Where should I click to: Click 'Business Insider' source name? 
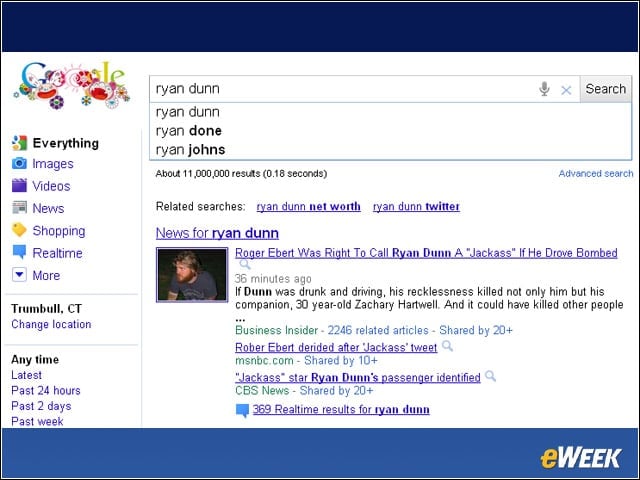[x=276, y=330]
